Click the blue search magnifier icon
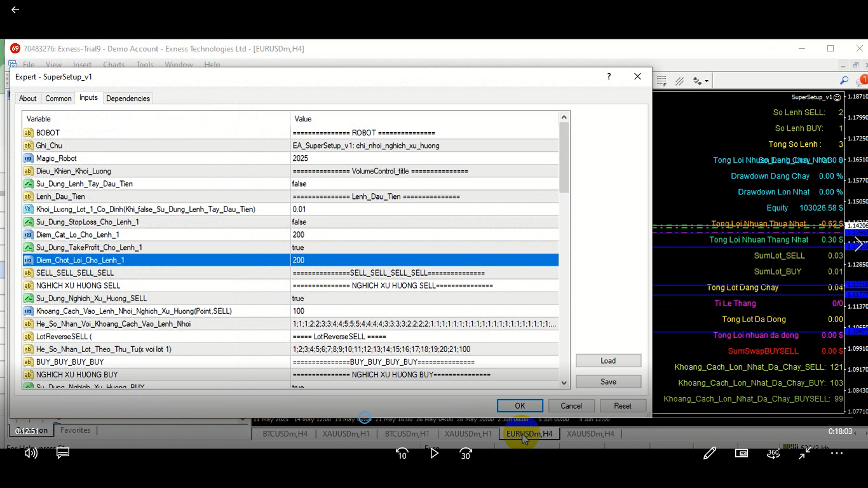868x488 pixels. (x=844, y=81)
